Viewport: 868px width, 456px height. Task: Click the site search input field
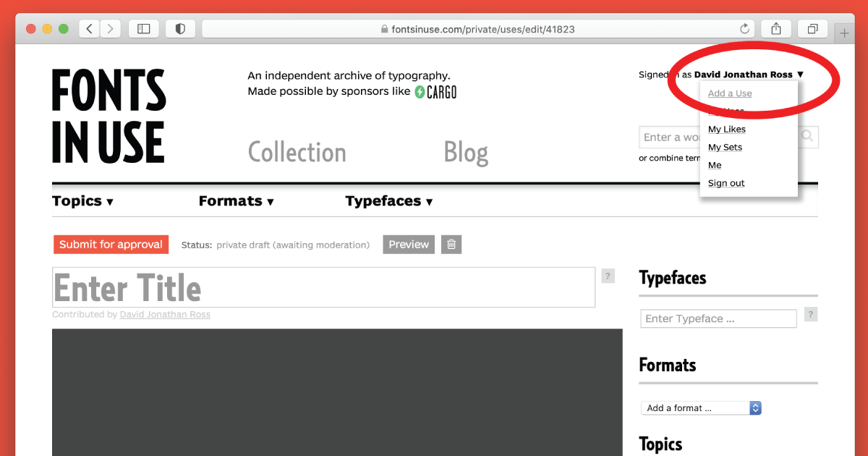(x=719, y=137)
